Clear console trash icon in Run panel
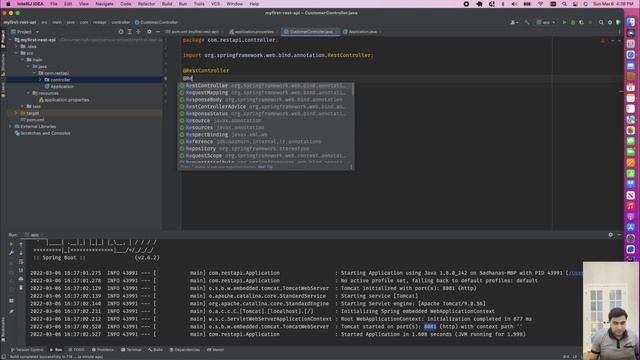The width and height of the screenshot is (640, 360). point(21,288)
